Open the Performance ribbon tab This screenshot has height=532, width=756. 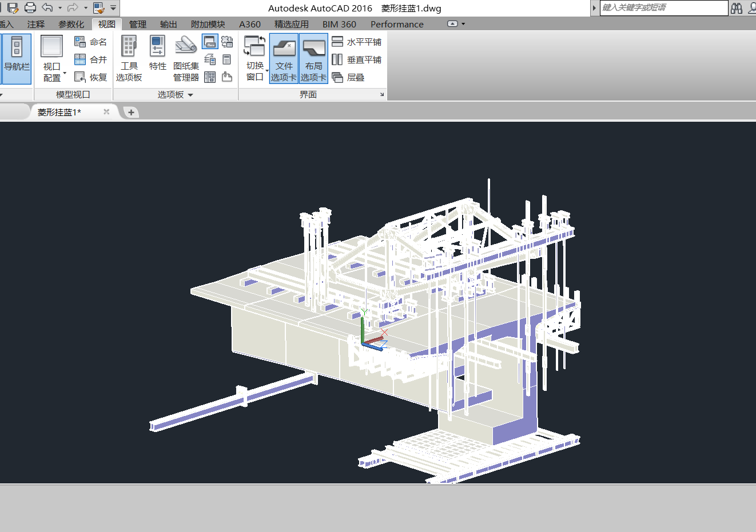pyautogui.click(x=397, y=24)
